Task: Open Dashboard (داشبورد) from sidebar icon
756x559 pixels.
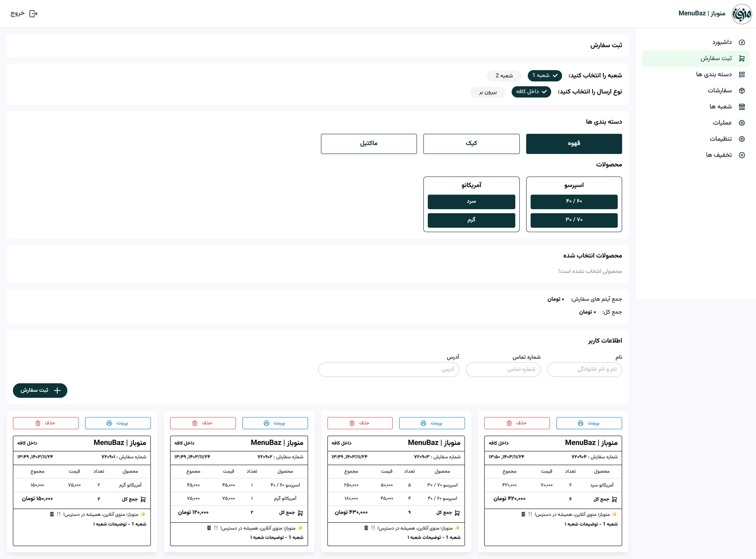Action: coord(741,42)
